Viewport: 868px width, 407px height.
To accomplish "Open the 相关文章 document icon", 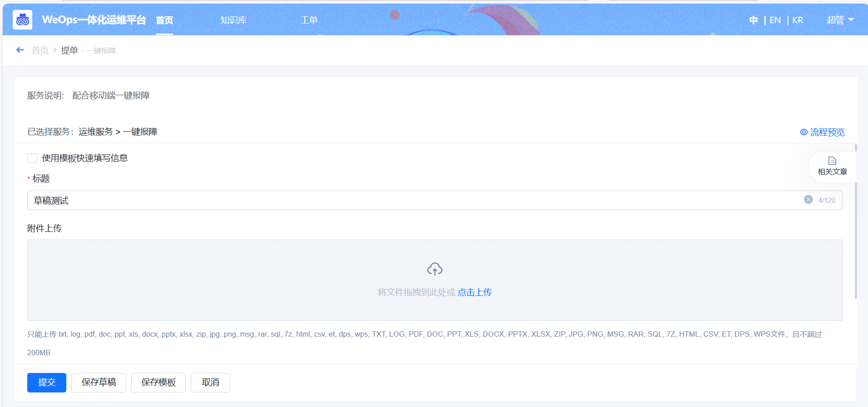I will coord(832,161).
